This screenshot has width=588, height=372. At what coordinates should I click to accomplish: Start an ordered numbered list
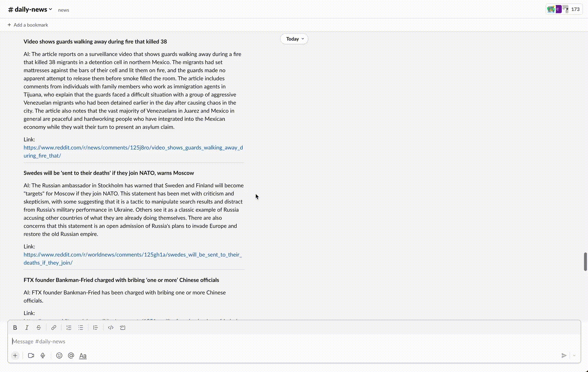click(x=69, y=328)
